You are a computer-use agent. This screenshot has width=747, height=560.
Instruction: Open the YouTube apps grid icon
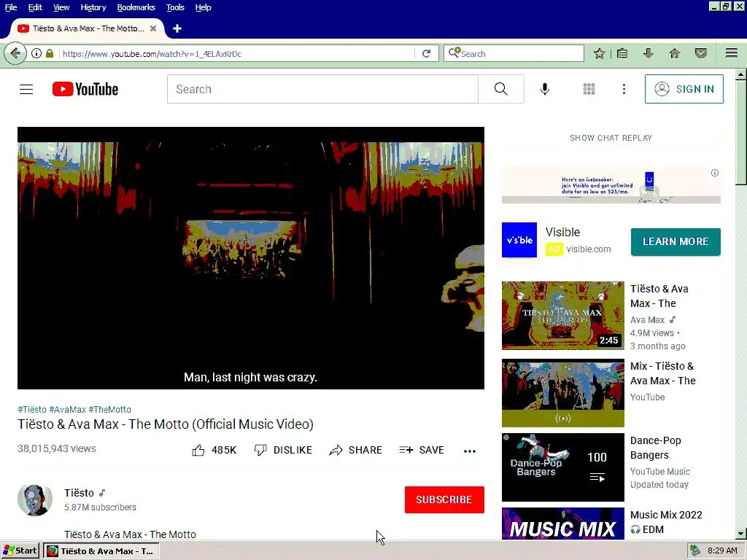pos(589,89)
